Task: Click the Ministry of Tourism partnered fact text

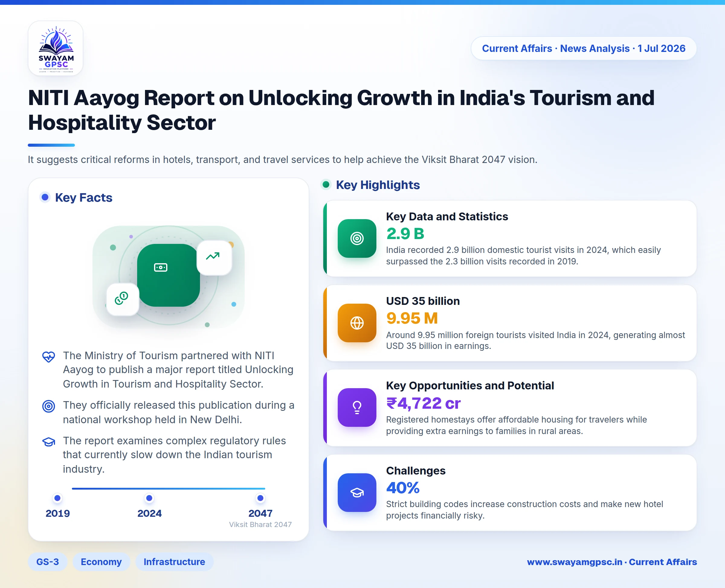Action: (178, 370)
